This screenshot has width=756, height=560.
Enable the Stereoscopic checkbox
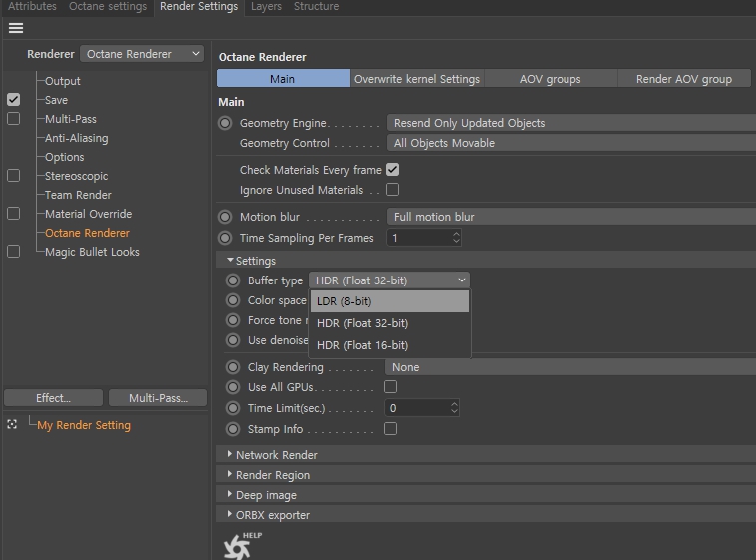coord(14,176)
